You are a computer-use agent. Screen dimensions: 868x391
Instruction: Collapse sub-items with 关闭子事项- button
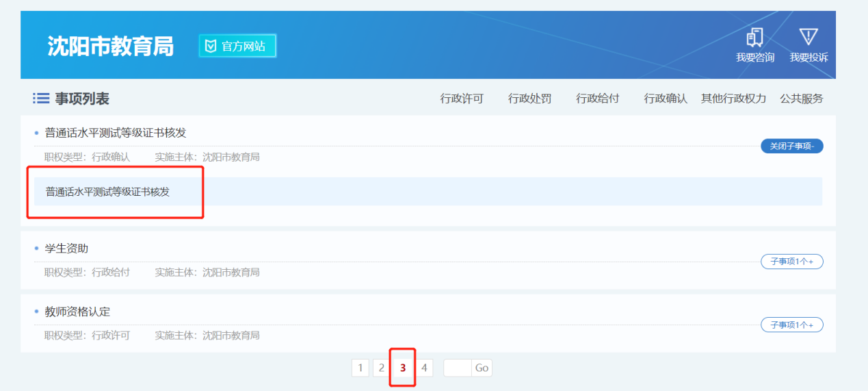[x=792, y=146]
